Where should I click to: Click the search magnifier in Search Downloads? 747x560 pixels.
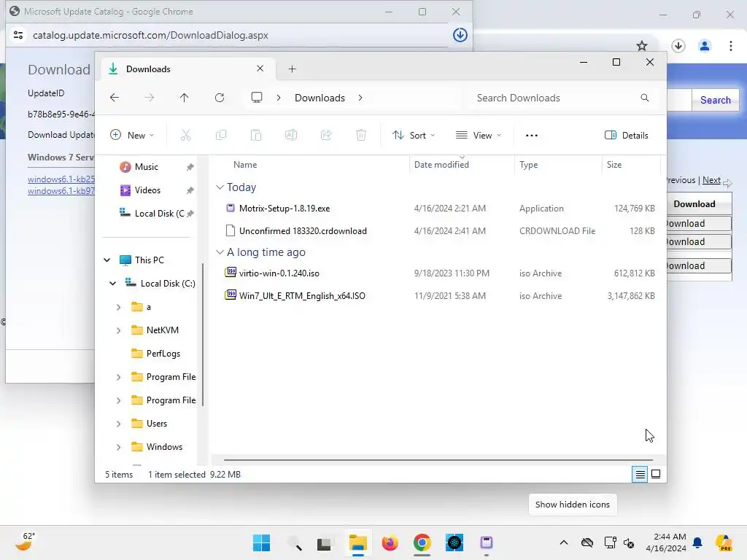645,98
